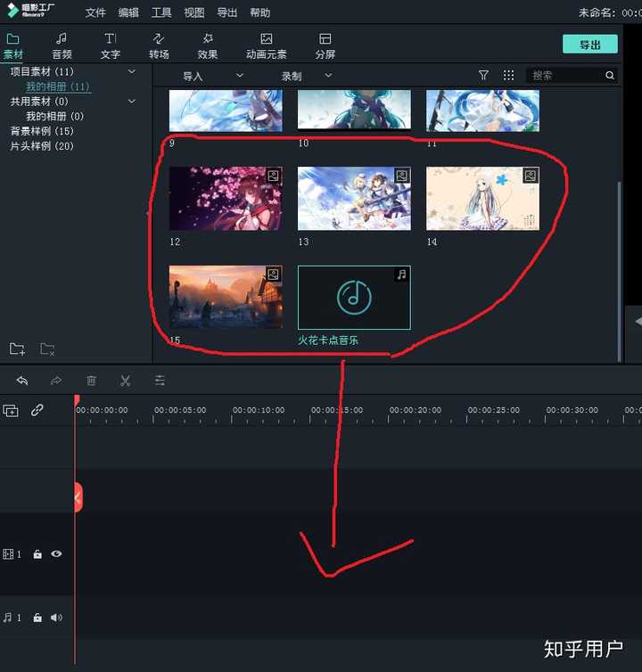
Task: Click the sliders edit-settings icon
Action: pos(160,381)
